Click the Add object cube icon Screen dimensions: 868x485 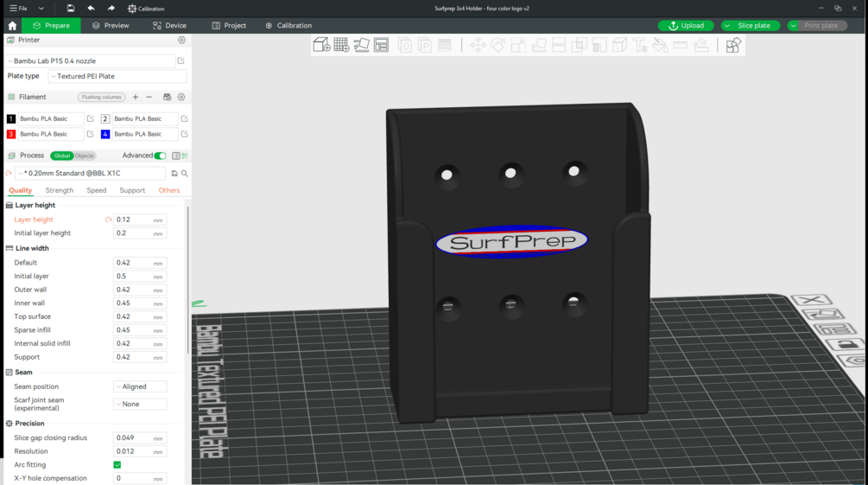point(321,45)
